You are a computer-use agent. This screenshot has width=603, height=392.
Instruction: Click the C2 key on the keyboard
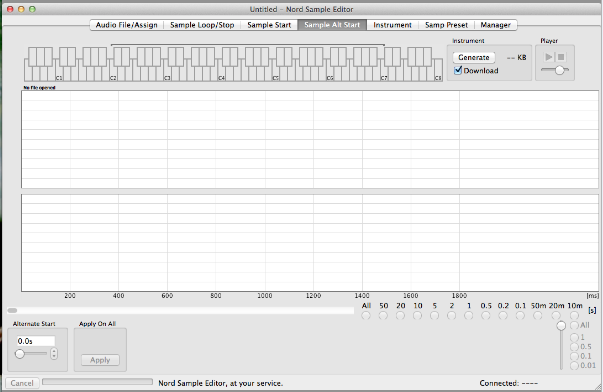pos(113,75)
